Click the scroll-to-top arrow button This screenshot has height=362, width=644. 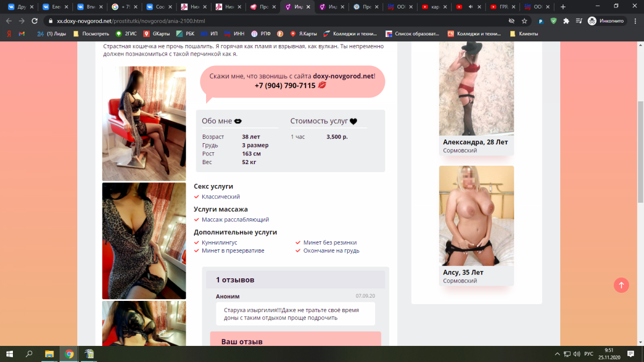point(621,285)
